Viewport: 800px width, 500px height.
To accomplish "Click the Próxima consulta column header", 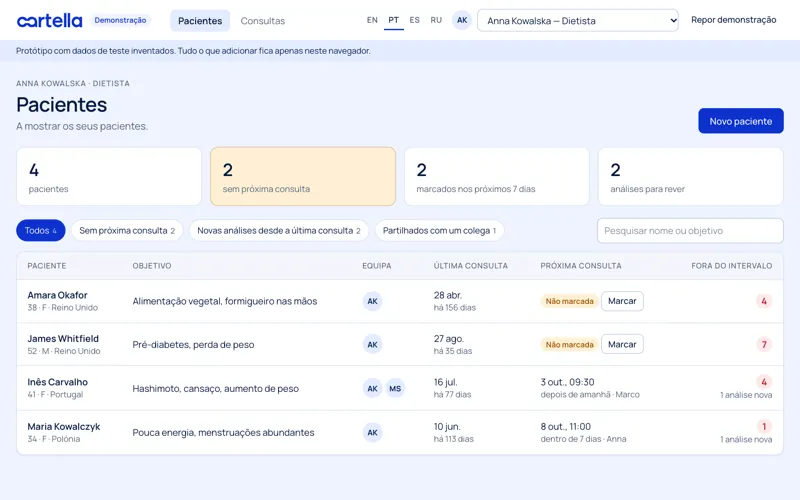I will (581, 266).
